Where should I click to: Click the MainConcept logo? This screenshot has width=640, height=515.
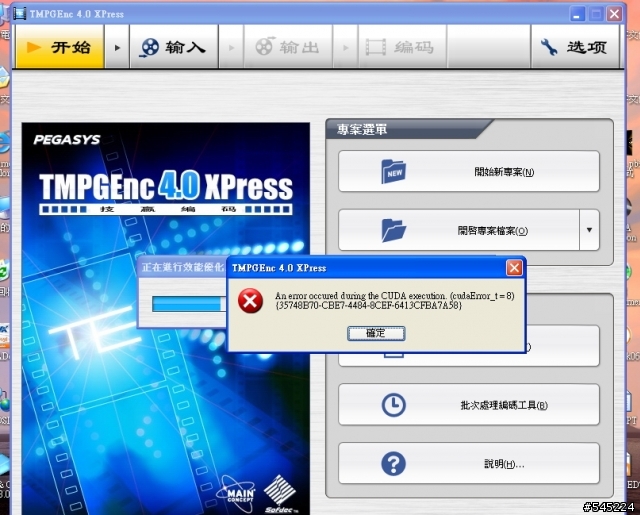coord(236,493)
